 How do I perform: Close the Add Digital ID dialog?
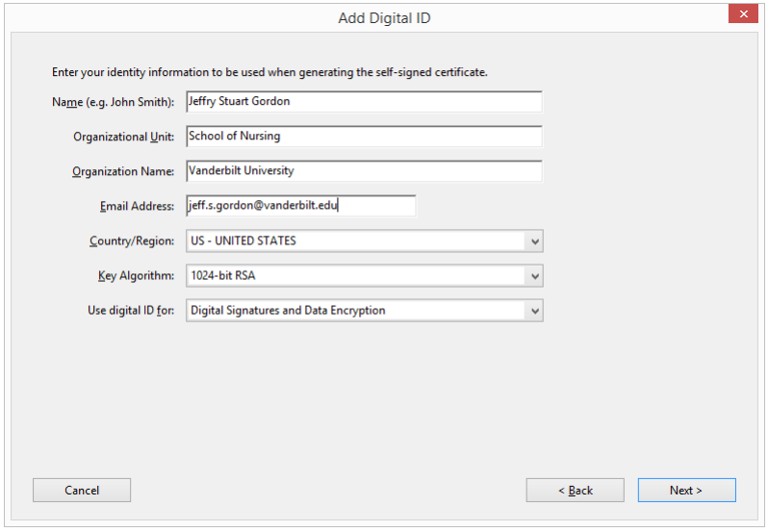pos(742,14)
